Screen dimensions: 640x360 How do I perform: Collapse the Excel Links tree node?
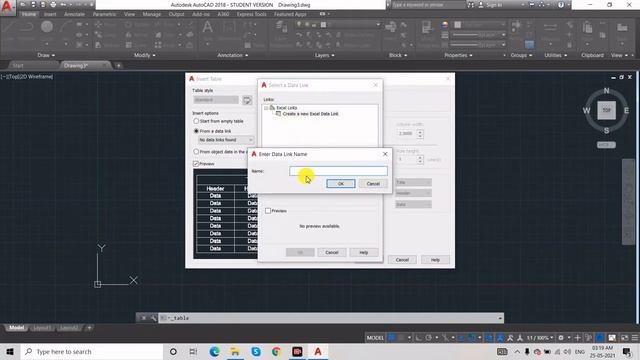coord(266,108)
